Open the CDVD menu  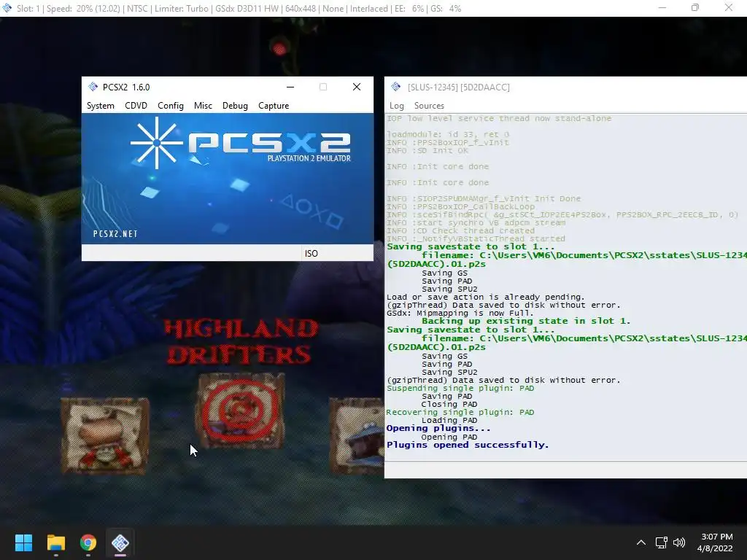[136, 106]
